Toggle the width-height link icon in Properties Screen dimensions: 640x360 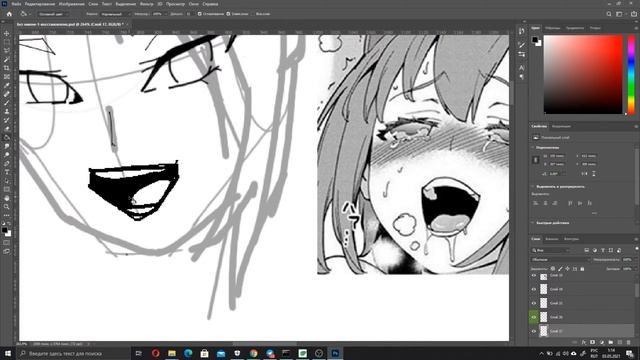pos(536,160)
